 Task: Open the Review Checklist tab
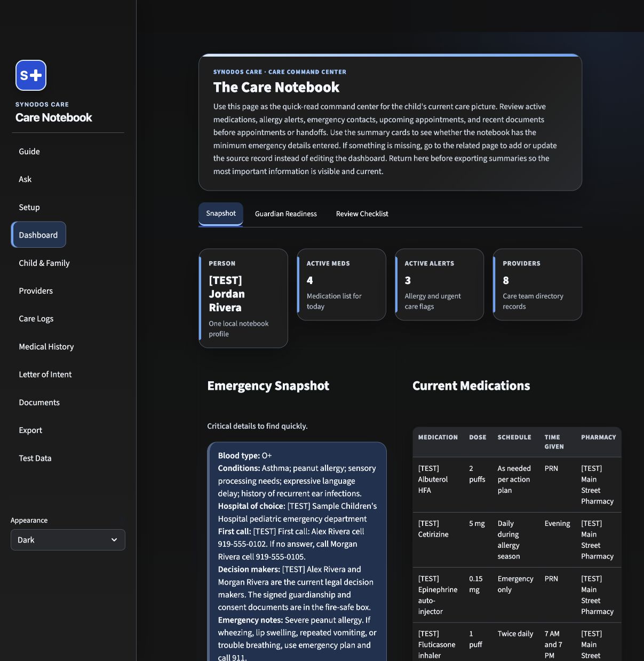click(x=362, y=214)
